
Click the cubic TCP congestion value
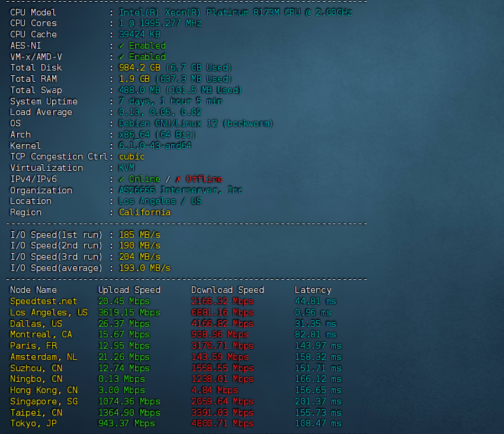click(x=131, y=157)
